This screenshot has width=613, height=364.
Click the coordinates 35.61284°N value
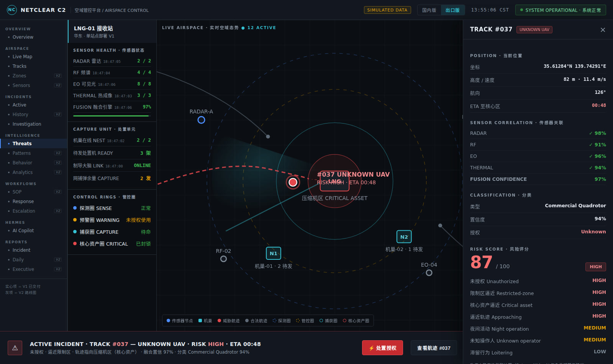pos(575,66)
